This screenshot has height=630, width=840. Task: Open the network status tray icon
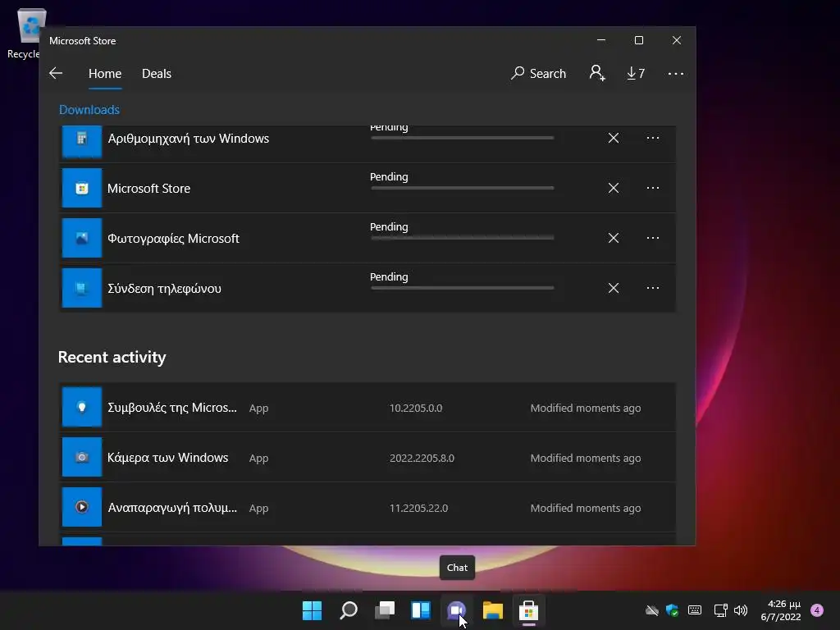(720, 610)
